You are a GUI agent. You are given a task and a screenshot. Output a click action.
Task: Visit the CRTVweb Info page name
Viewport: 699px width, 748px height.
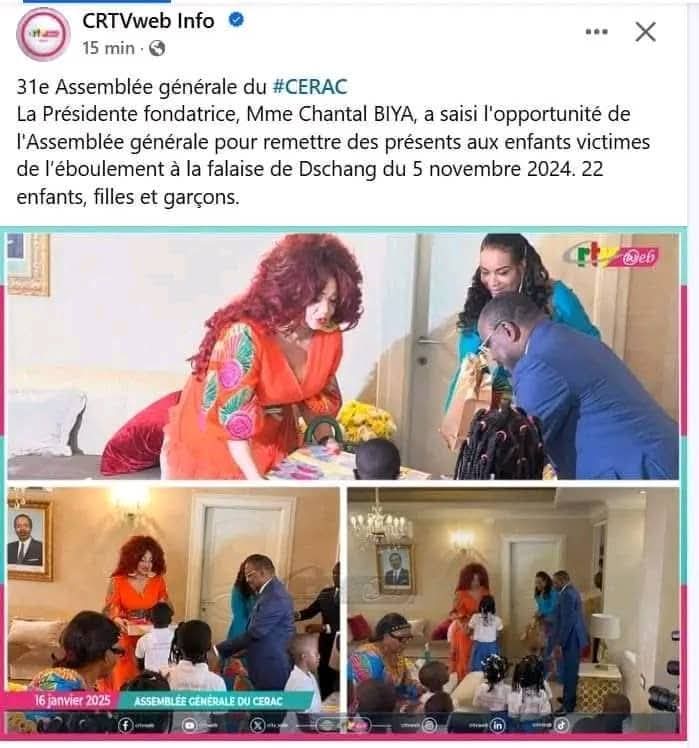pyautogui.click(x=148, y=21)
